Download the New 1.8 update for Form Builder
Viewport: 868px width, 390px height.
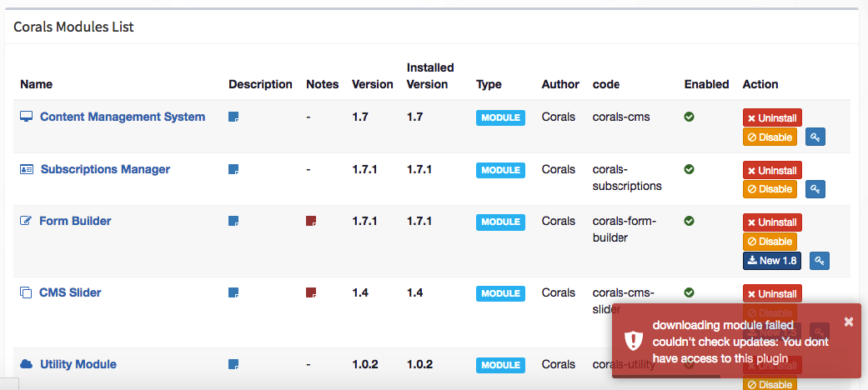click(x=771, y=261)
